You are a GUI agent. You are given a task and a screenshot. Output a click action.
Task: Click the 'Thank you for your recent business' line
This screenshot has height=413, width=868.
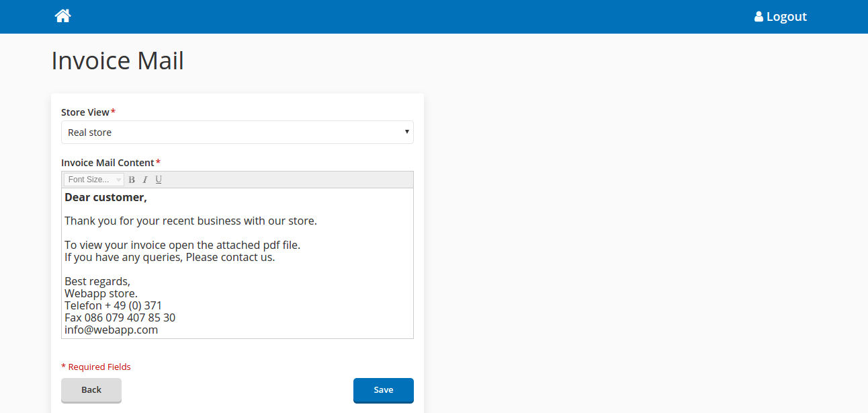(190, 221)
